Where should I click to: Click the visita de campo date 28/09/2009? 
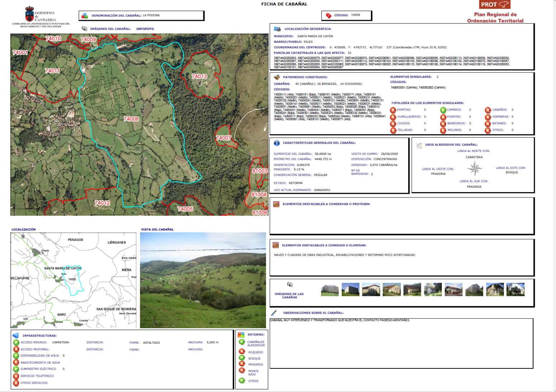389,154
